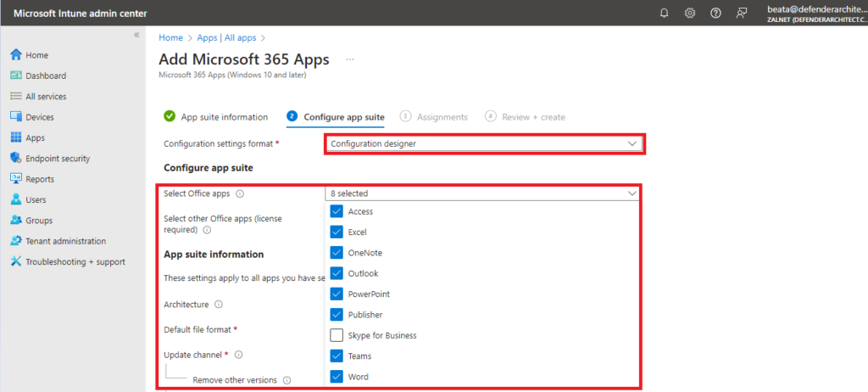Click the Remove other versions label
868x392 pixels.
[235, 380]
